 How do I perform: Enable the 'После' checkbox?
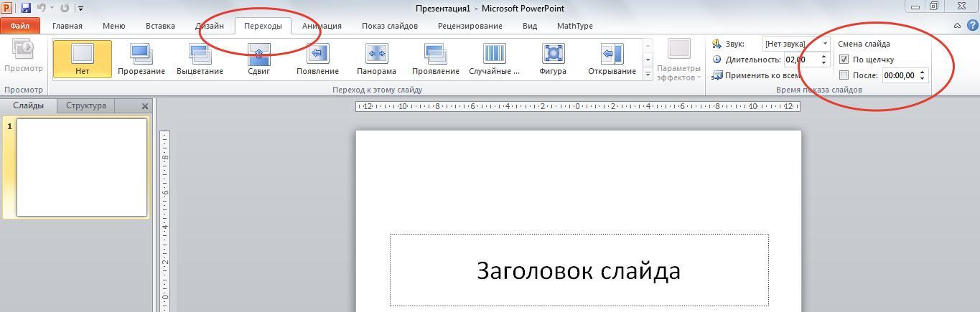[x=844, y=75]
